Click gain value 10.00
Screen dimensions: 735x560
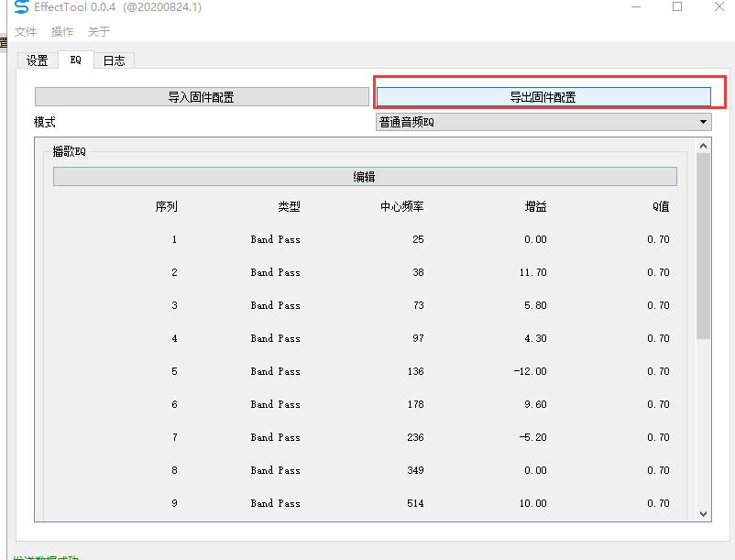click(533, 503)
